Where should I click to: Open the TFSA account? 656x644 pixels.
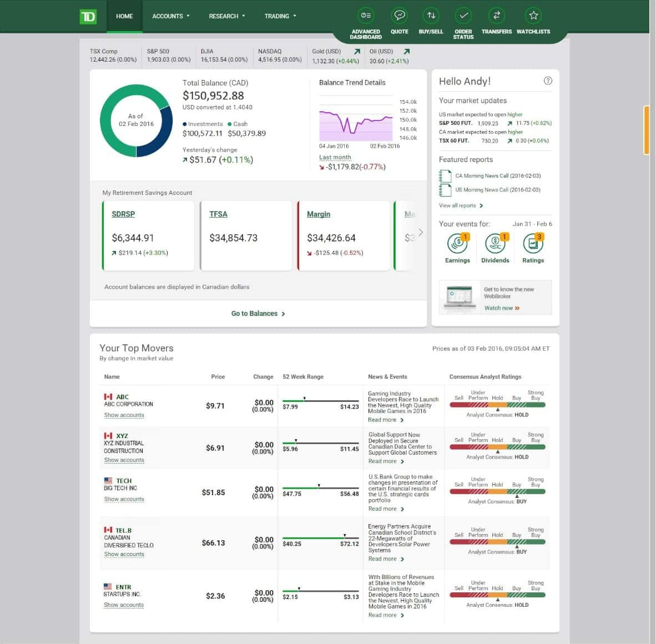pyautogui.click(x=218, y=214)
